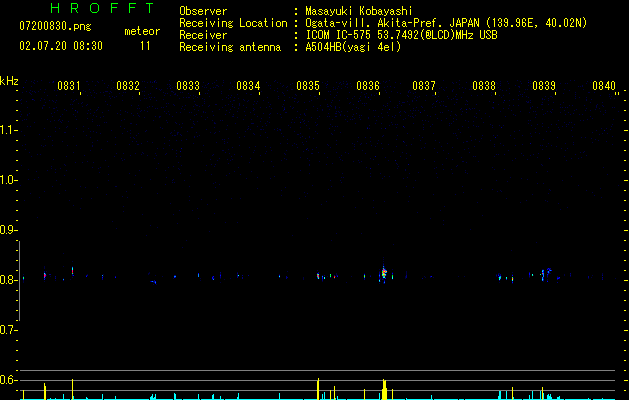Click the 0.6 kHz frequency label
The image size is (629, 400).
pyautogui.click(x=7, y=380)
